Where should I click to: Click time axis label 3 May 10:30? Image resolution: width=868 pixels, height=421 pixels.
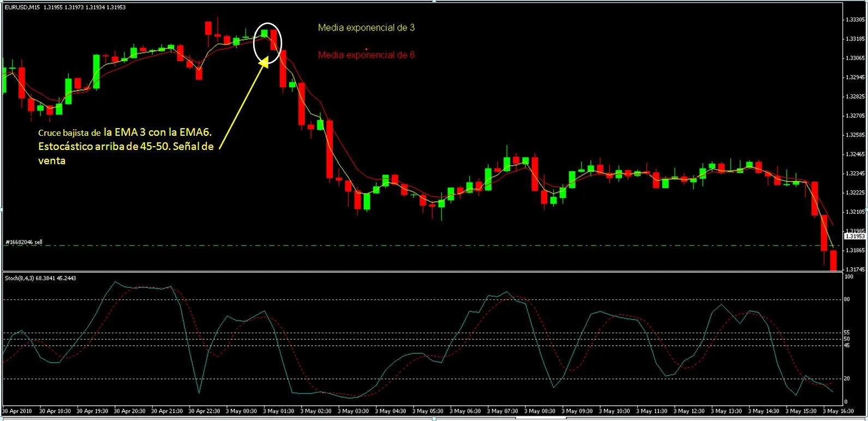coord(614,411)
